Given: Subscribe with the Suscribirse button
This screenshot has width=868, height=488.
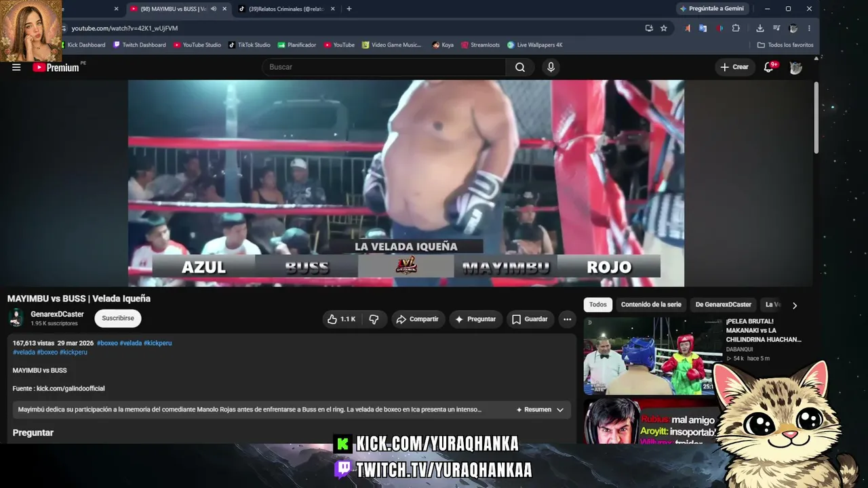Looking at the screenshot, I should [x=118, y=318].
